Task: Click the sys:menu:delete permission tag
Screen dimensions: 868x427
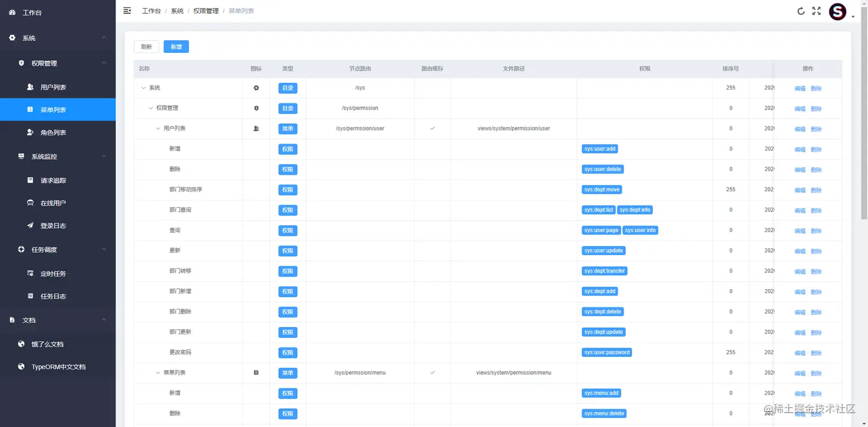Action: (x=604, y=413)
